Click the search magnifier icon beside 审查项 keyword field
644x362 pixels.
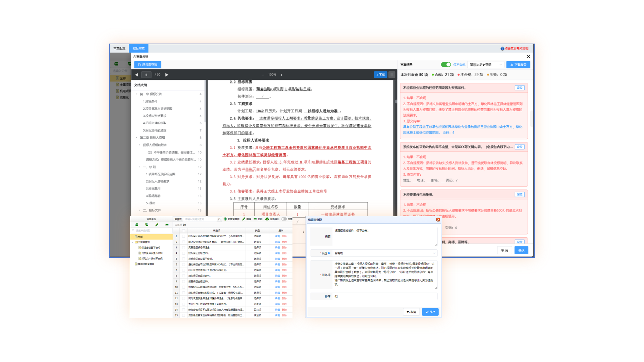point(219,219)
